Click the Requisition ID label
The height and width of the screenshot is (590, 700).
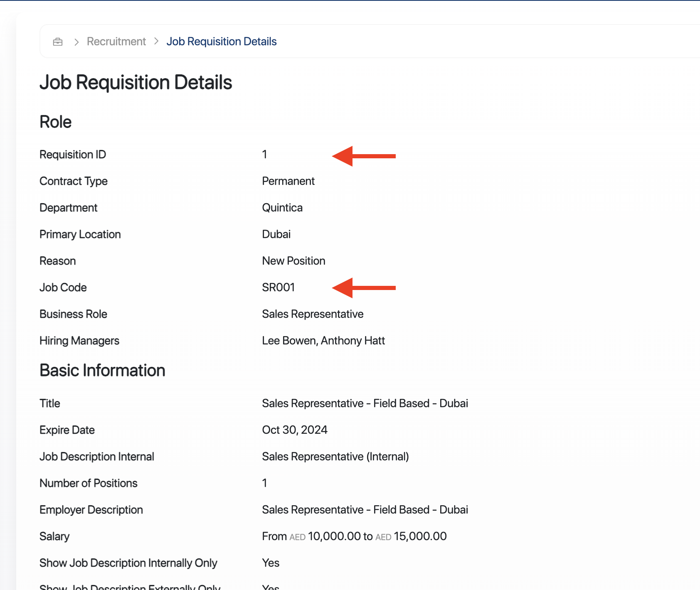73,155
